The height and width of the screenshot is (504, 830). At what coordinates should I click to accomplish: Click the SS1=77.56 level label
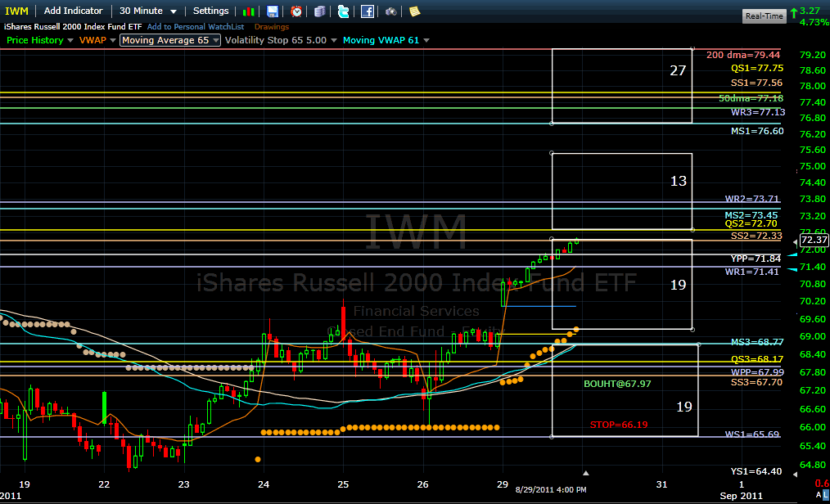(756, 83)
